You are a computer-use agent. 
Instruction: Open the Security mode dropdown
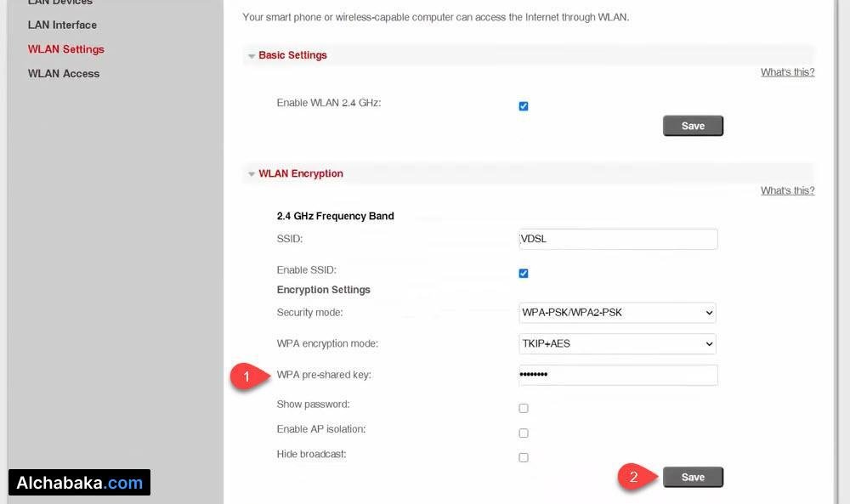pyautogui.click(x=617, y=313)
